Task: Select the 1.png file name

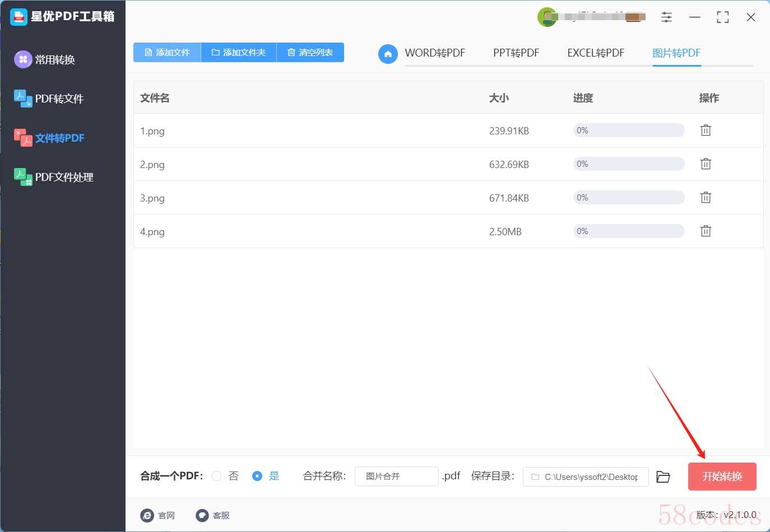Action: coord(152,131)
